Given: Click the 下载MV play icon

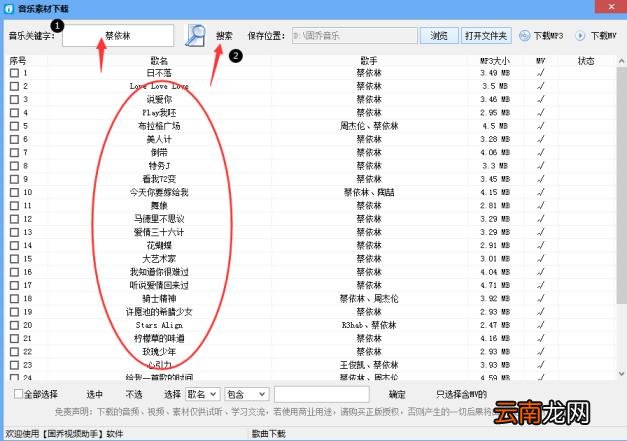Looking at the screenshot, I should coord(580,36).
